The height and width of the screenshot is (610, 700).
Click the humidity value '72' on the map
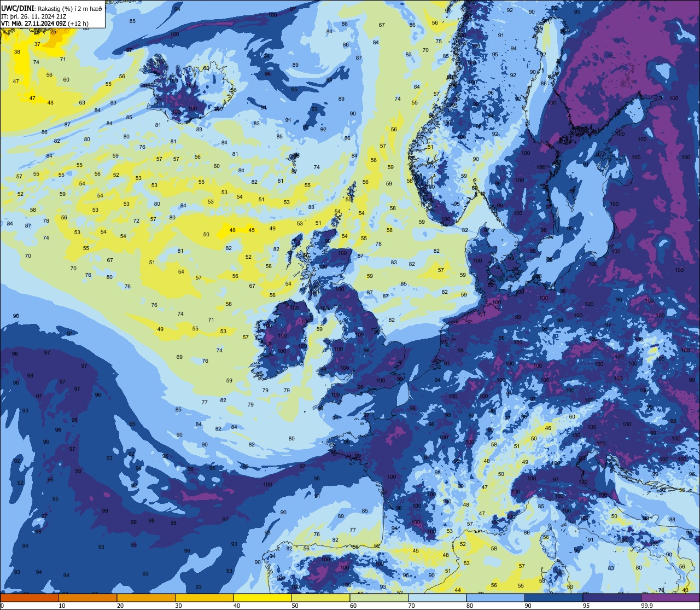click(x=137, y=221)
